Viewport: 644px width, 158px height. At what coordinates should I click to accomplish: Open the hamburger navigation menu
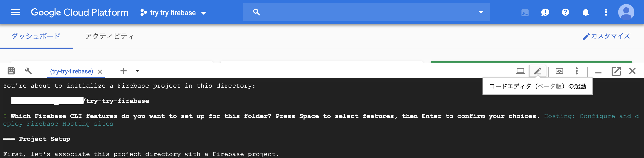pos(15,12)
